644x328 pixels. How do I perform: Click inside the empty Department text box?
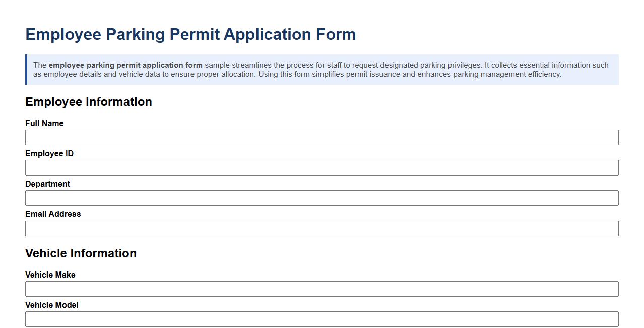(x=321, y=198)
